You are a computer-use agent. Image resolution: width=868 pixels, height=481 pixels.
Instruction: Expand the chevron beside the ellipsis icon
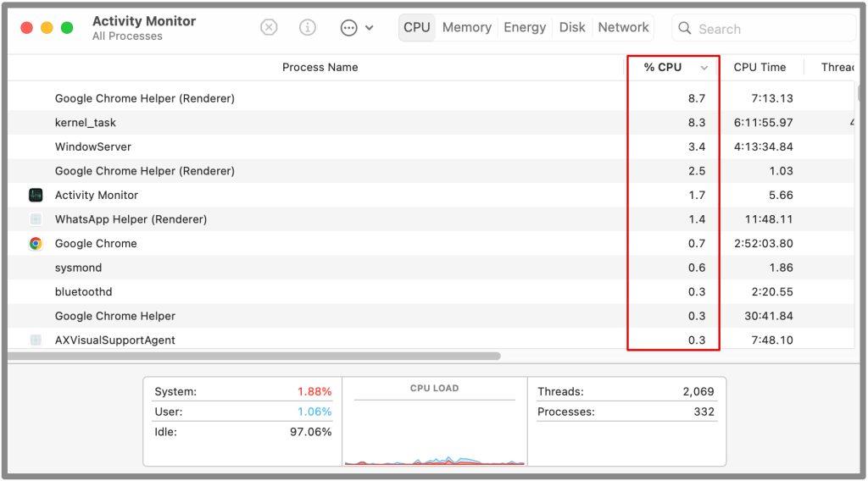point(370,28)
